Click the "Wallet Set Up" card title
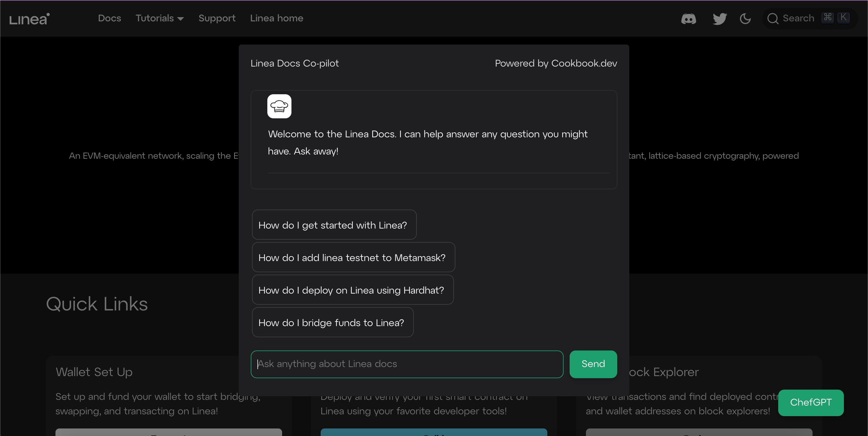The height and width of the screenshot is (436, 868). pyautogui.click(x=94, y=372)
